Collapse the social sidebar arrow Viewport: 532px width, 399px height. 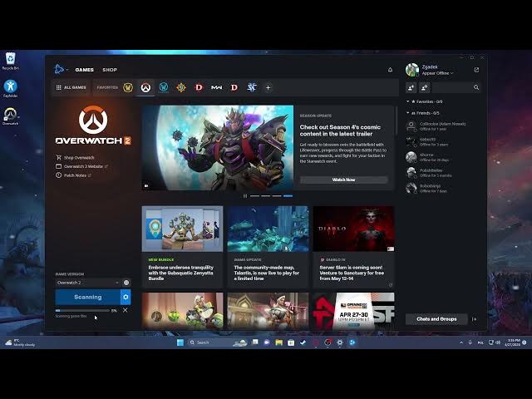click(x=475, y=319)
